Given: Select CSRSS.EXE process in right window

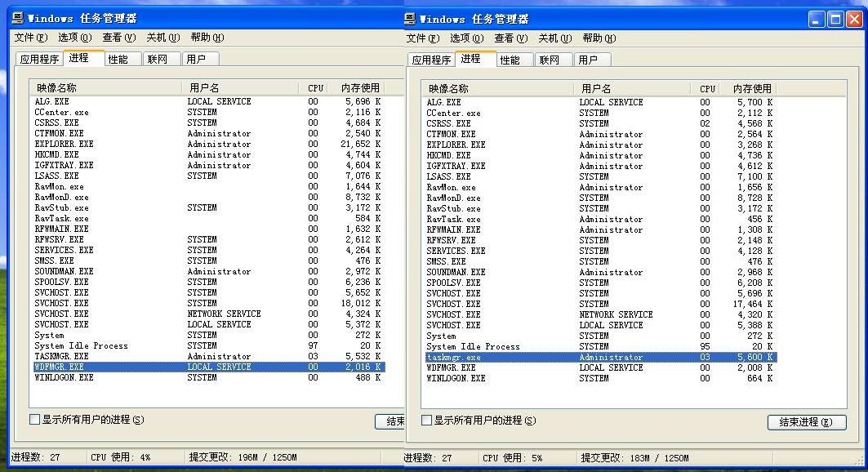Looking at the screenshot, I should tap(601, 123).
